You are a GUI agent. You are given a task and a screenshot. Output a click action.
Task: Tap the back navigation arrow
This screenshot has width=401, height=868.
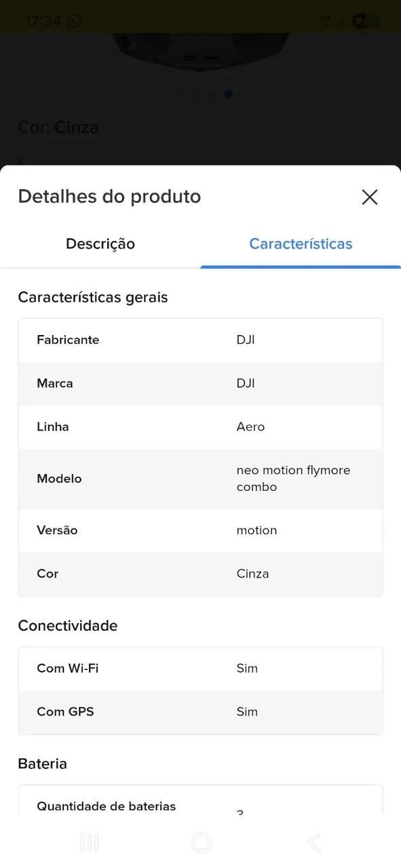[313, 842]
